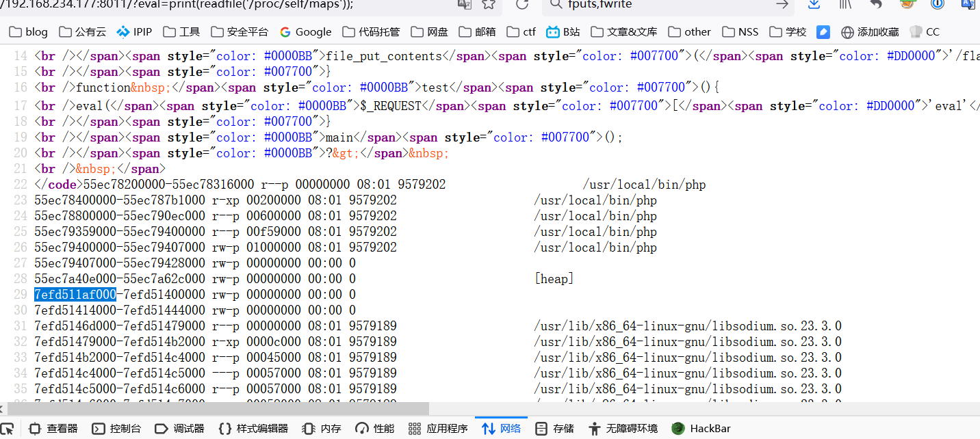Open the 安全平台 bookmark folder
Screen dimensions: 980x439
pyautogui.click(x=240, y=31)
